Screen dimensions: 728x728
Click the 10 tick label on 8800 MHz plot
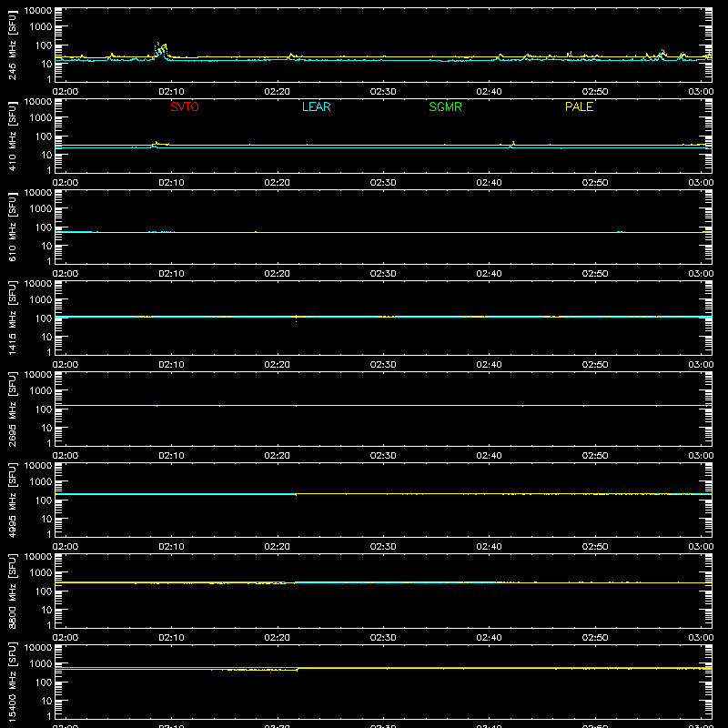click(46, 610)
